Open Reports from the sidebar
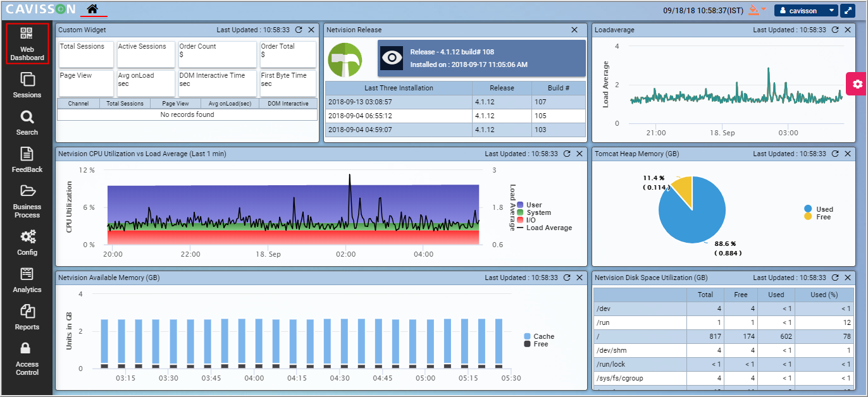The height and width of the screenshot is (397, 868). tap(27, 317)
